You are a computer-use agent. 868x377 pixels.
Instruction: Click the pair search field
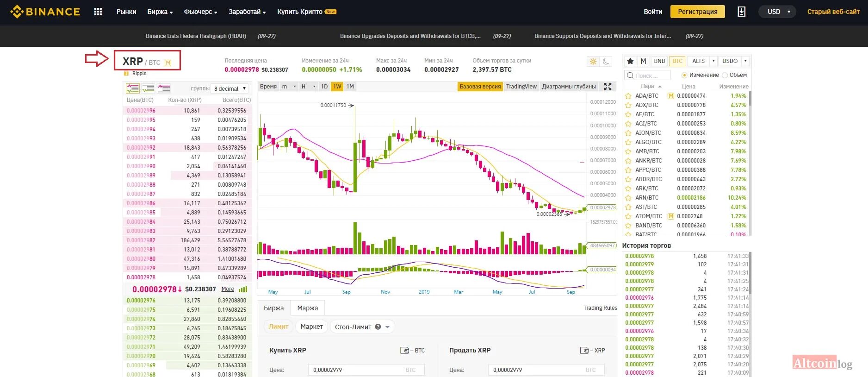[647, 75]
